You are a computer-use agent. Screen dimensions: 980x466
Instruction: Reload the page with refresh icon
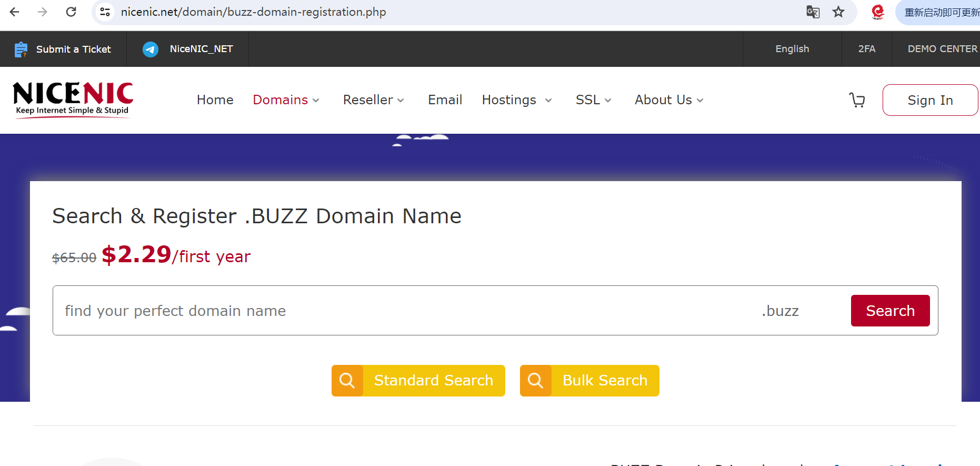[71, 12]
